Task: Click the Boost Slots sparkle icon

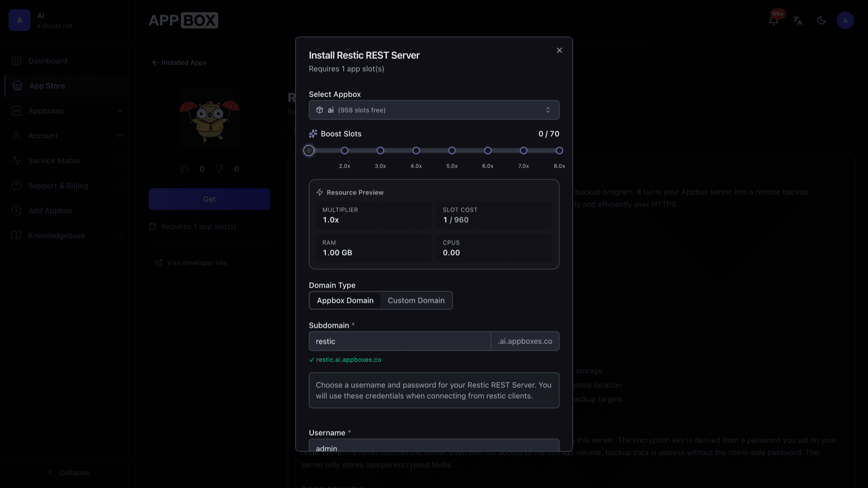Action: (313, 134)
